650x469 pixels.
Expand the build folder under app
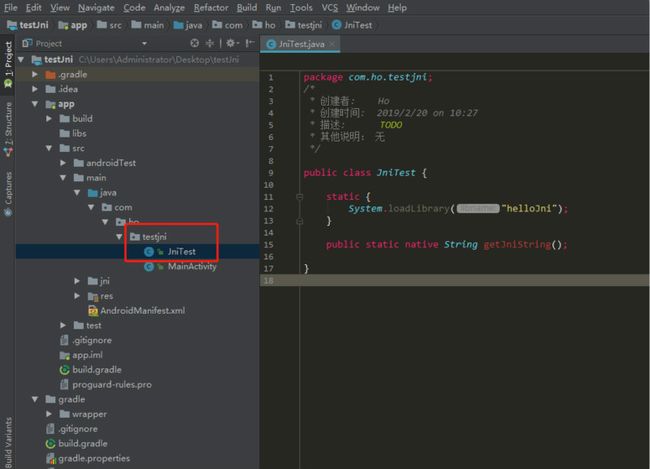[49, 119]
